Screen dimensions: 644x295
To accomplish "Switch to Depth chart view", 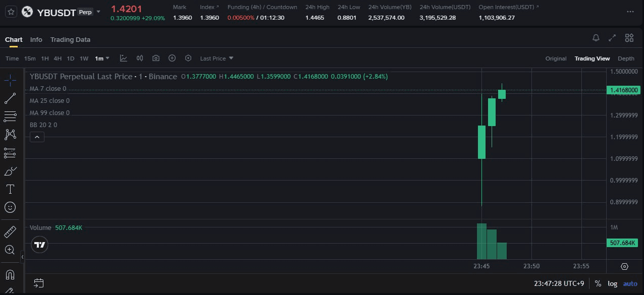I will click(626, 58).
